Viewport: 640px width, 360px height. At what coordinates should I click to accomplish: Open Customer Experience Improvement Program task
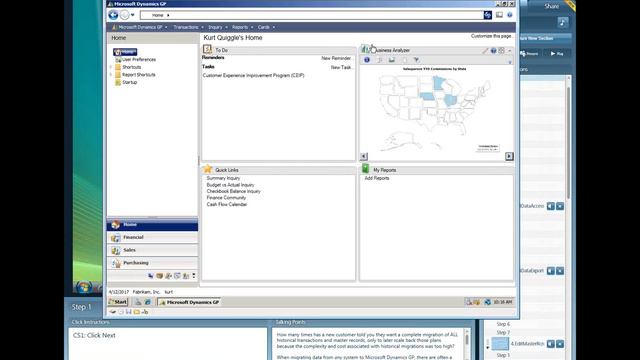pyautogui.click(x=253, y=76)
